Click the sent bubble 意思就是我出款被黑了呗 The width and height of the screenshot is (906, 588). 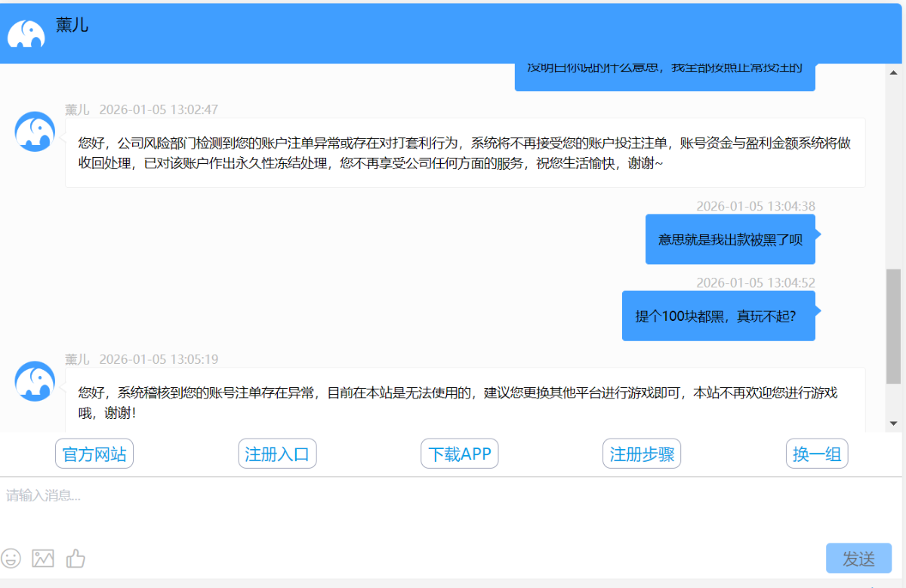(730, 240)
